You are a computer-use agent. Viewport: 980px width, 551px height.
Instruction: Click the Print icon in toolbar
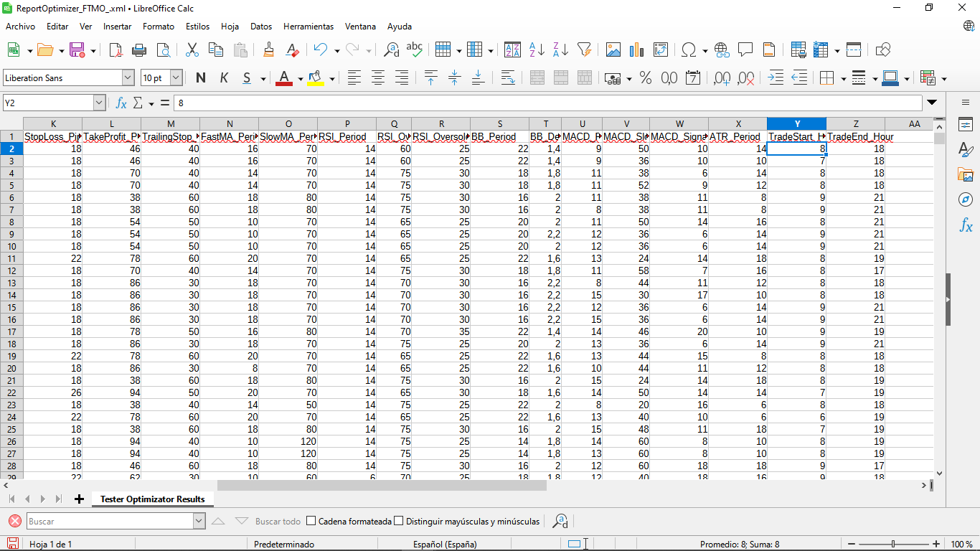(139, 50)
